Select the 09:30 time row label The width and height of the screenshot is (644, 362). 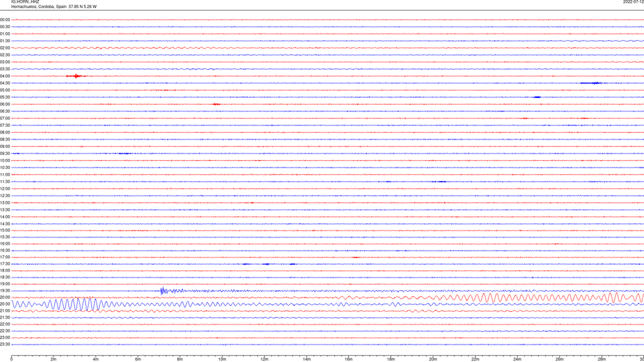coord(5,154)
